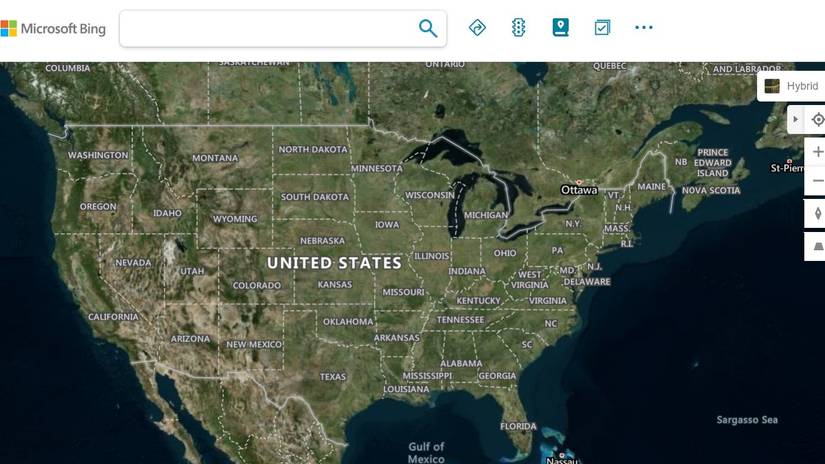This screenshot has width=825, height=464.
Task: Click the CALIFORNIA state label
Action: click(x=113, y=317)
